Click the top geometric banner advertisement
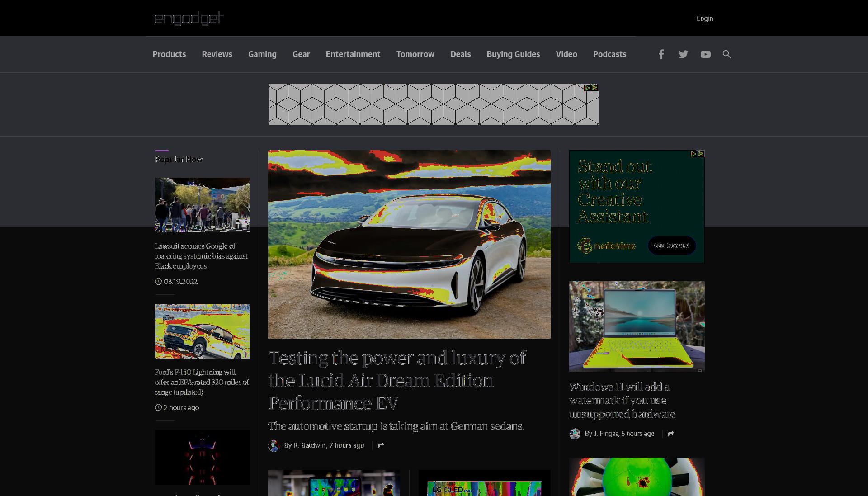 pyautogui.click(x=434, y=104)
